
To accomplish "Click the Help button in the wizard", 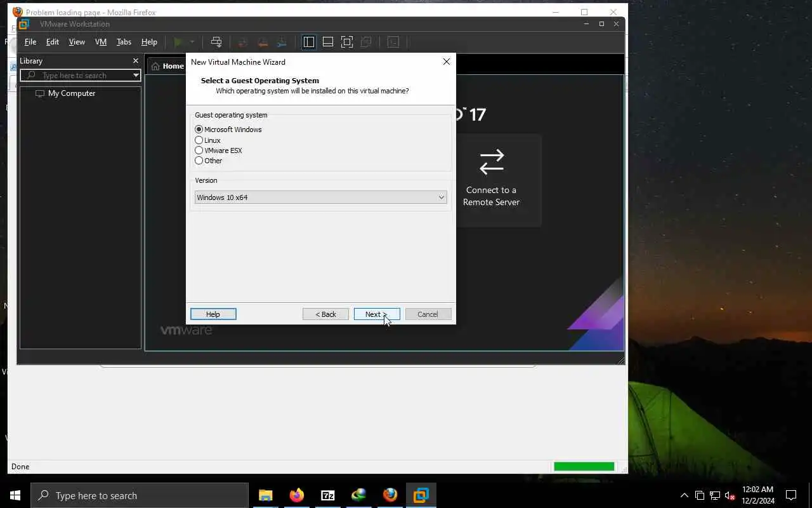I will point(213,314).
